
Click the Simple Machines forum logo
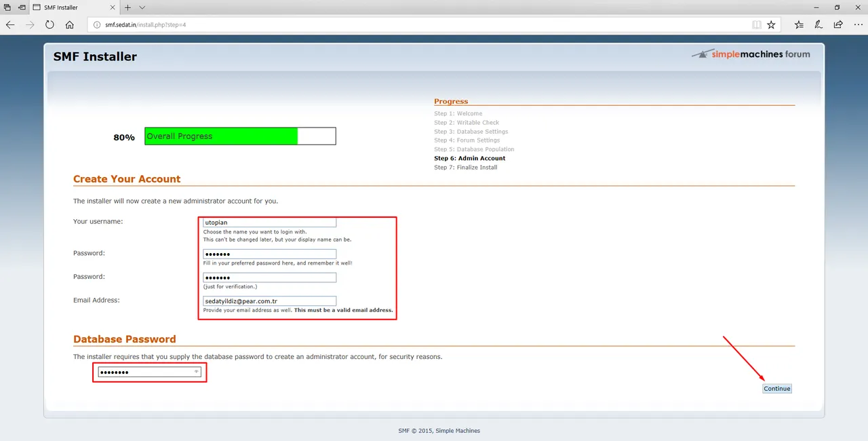pyautogui.click(x=751, y=54)
